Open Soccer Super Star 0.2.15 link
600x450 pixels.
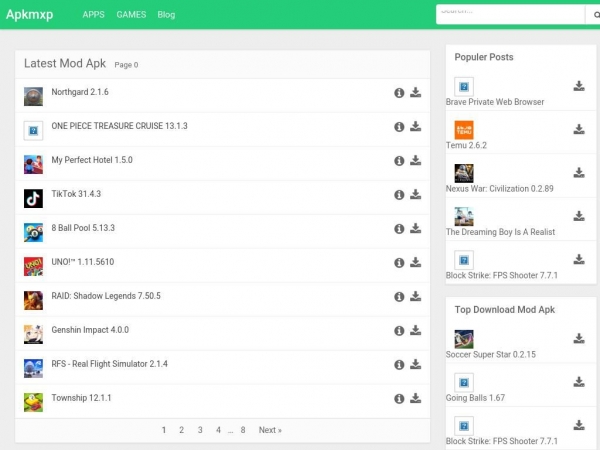click(x=491, y=354)
